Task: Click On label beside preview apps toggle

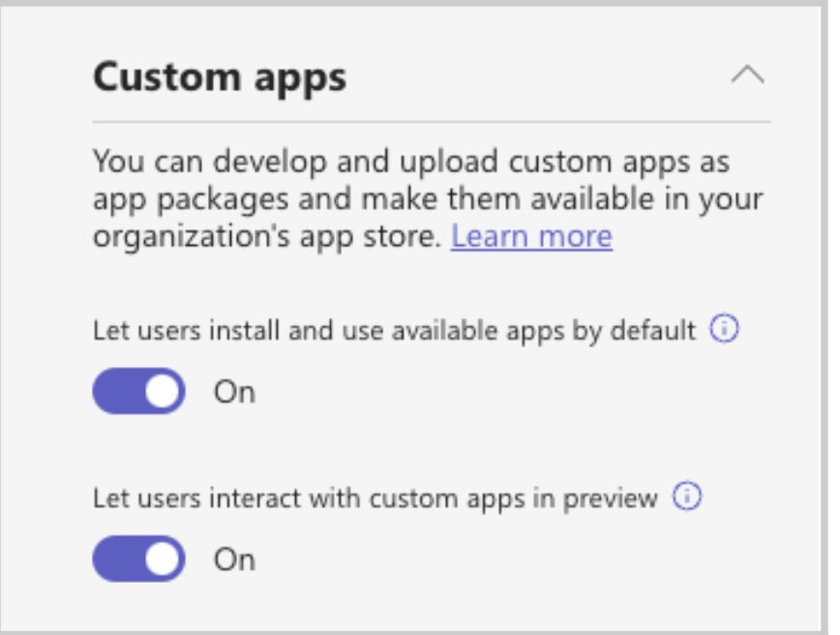Action: pos(234,559)
